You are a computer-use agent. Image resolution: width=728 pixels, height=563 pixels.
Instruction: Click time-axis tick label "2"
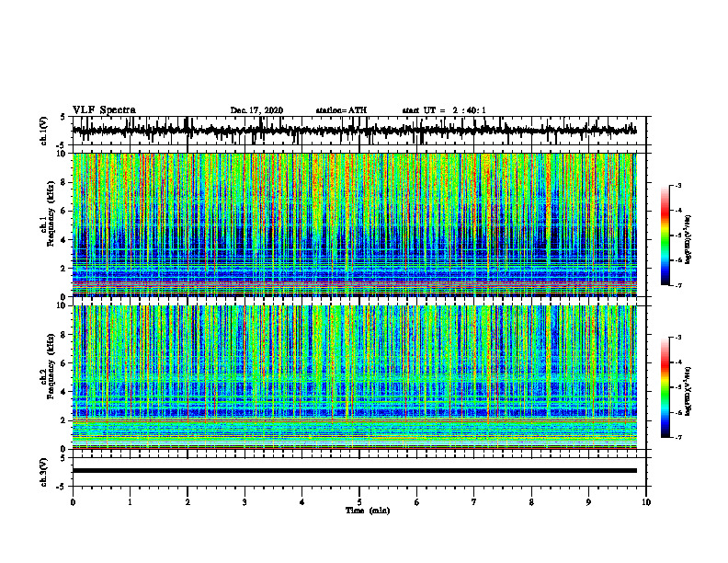click(188, 502)
